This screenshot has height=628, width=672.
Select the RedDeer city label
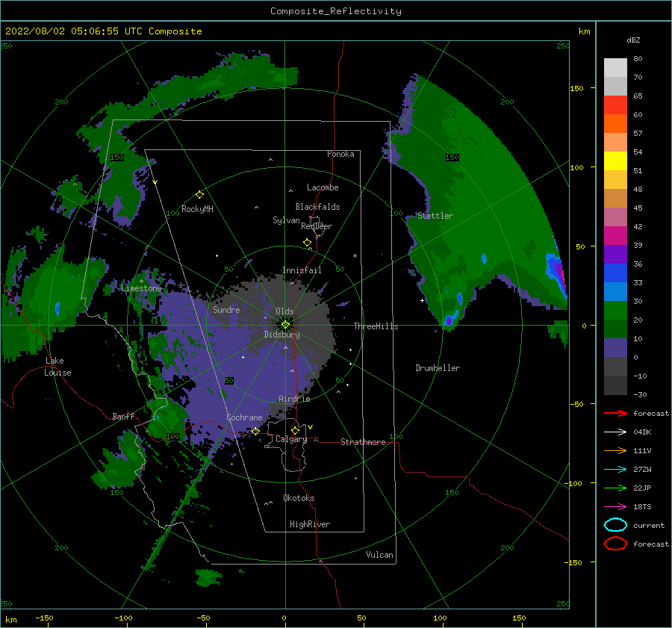coord(317,226)
